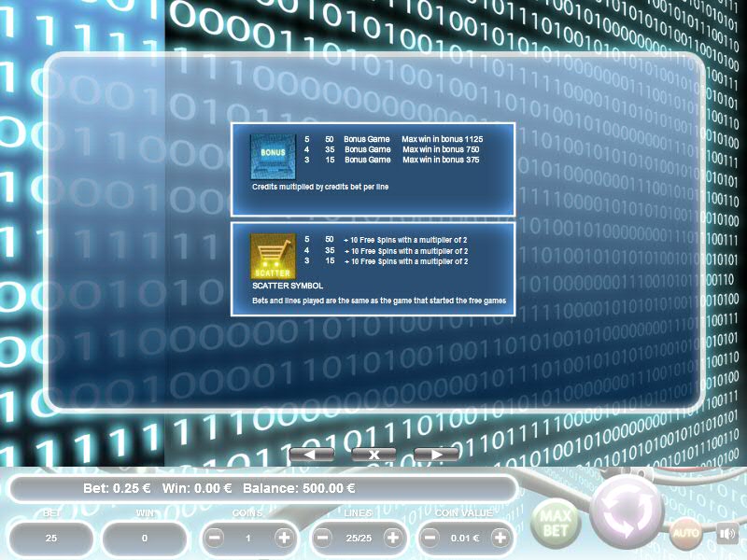Increase the number of lines
The height and width of the screenshot is (560, 747).
click(x=392, y=538)
